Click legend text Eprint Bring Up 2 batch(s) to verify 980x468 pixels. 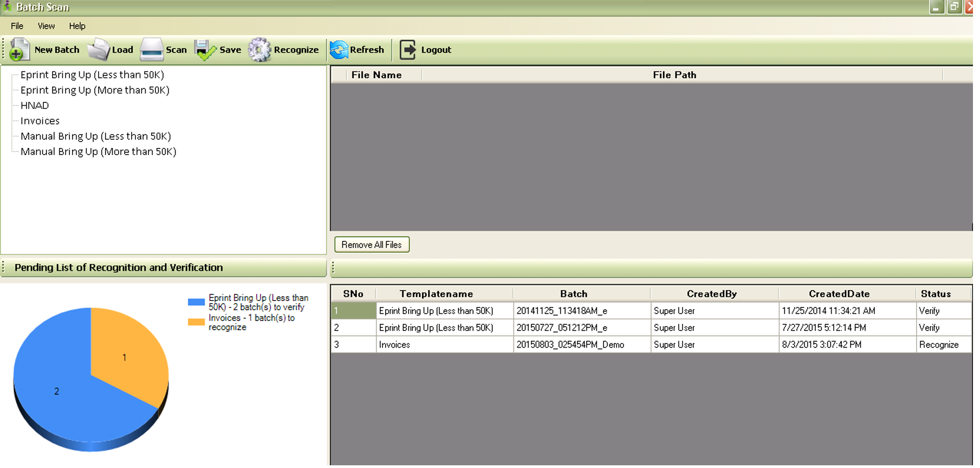tap(258, 303)
